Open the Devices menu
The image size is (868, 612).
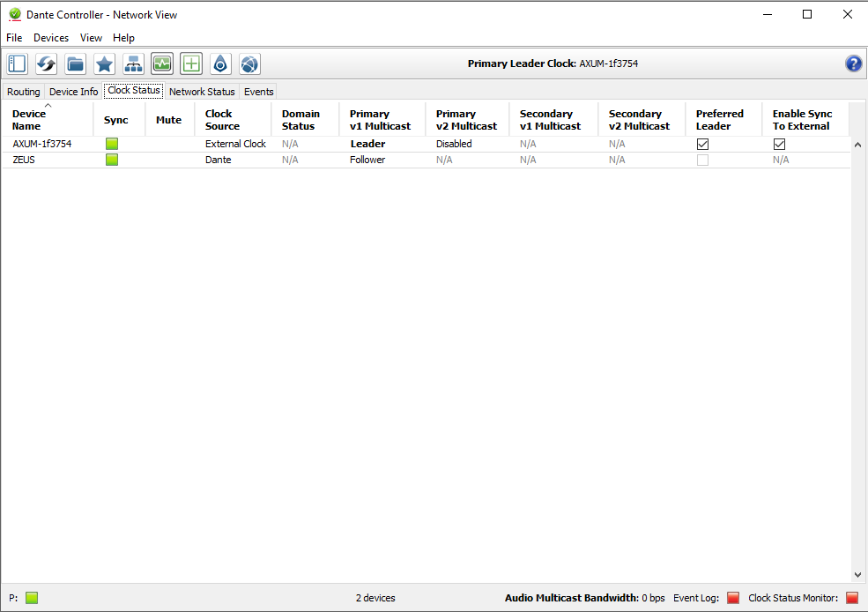(51, 38)
